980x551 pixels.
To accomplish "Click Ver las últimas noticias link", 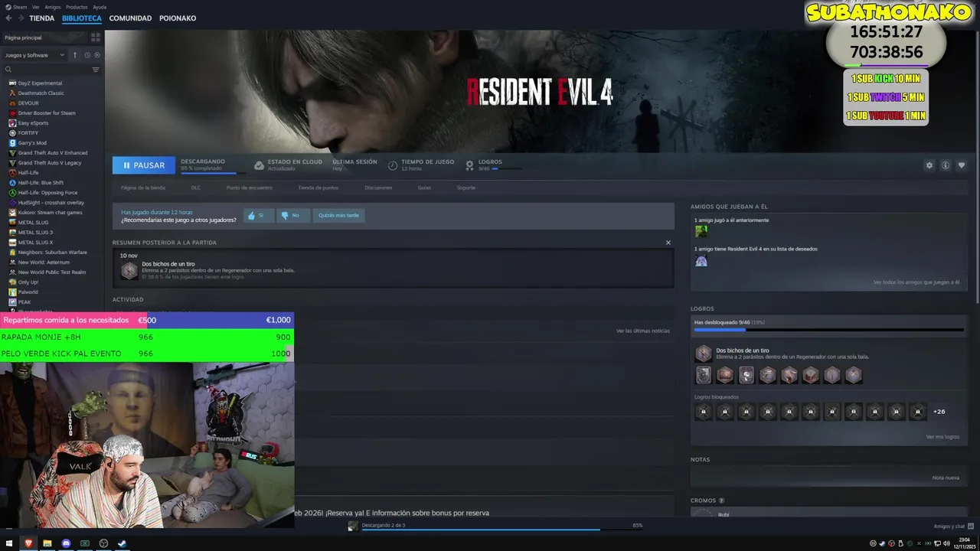I will point(642,331).
